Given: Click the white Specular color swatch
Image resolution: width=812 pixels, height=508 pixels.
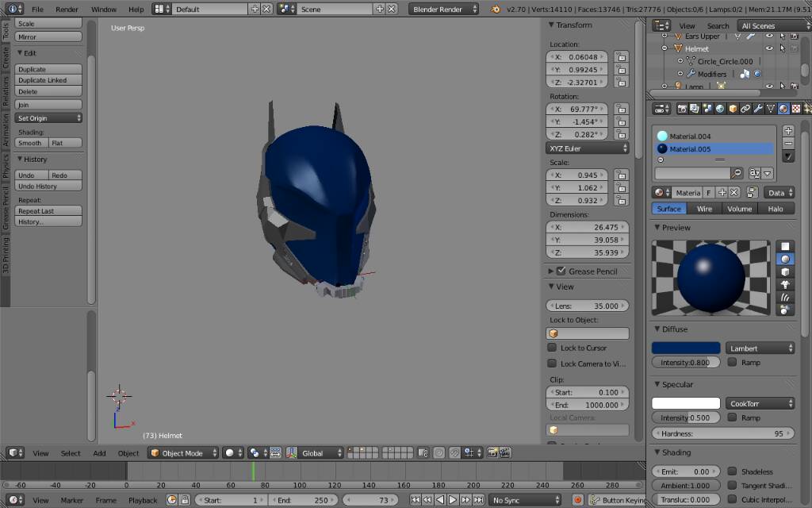Looking at the screenshot, I should coord(686,402).
